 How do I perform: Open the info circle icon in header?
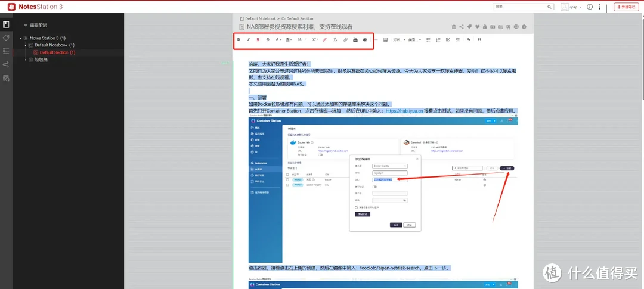590,7
